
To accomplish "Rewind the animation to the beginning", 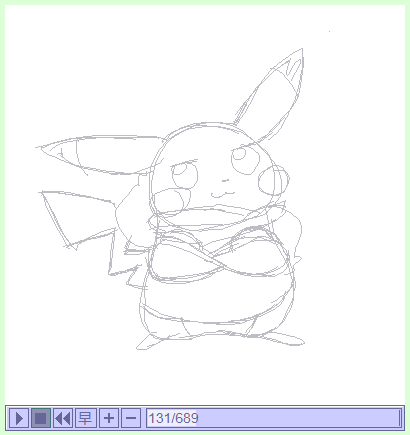I will tap(63, 418).
